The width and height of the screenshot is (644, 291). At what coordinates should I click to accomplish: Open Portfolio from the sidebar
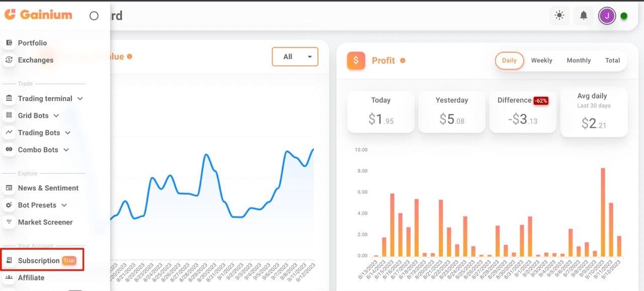point(32,43)
